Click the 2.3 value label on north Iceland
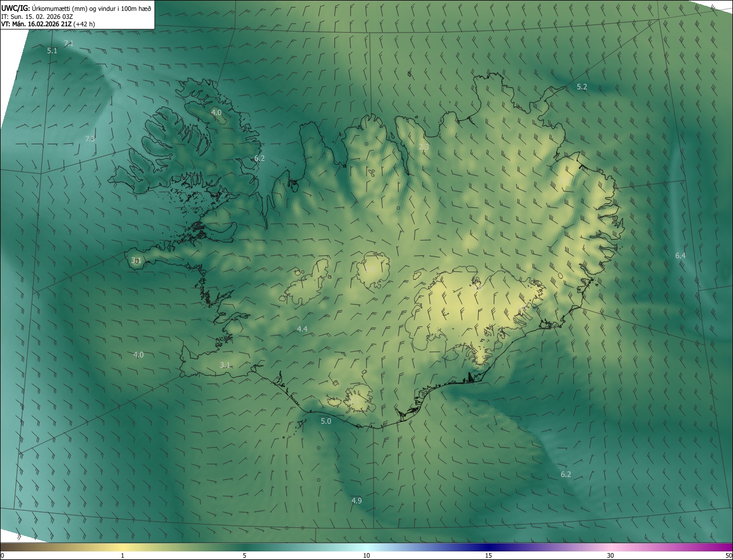This screenshot has width=733, height=560. 424,147
